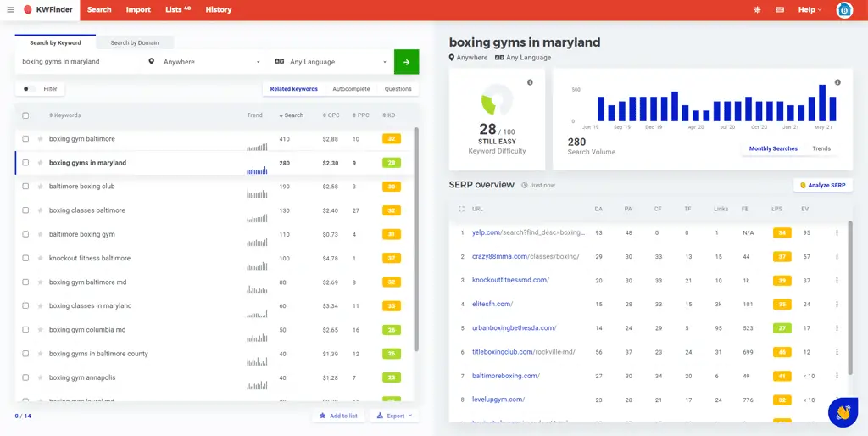Click the SERP overview scrollbar
868x436 pixels.
tap(850, 296)
